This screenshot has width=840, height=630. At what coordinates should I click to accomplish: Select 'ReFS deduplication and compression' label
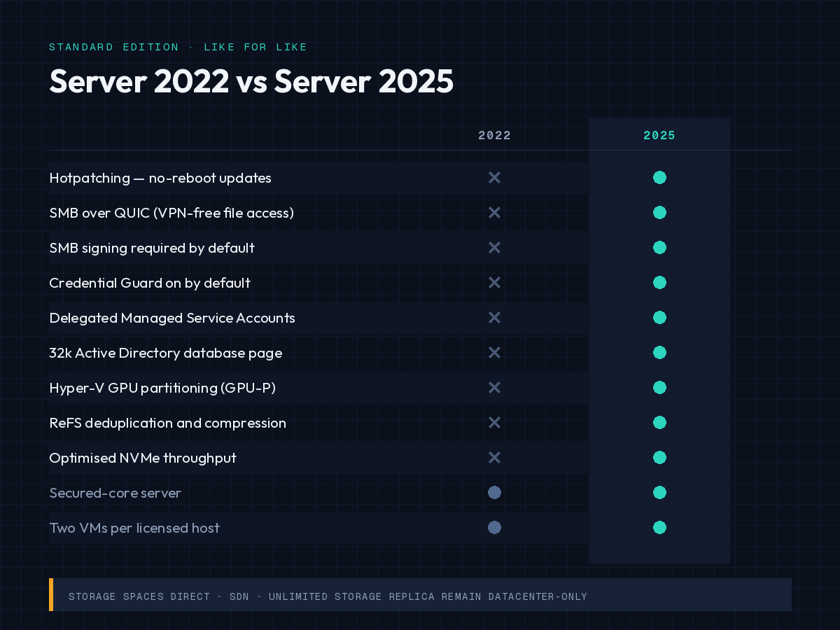[x=168, y=423]
